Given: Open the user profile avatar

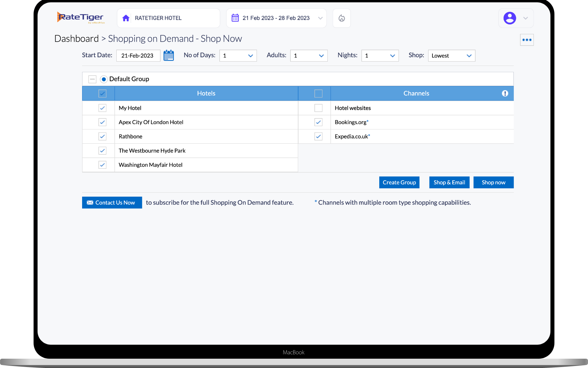Looking at the screenshot, I should (x=510, y=18).
